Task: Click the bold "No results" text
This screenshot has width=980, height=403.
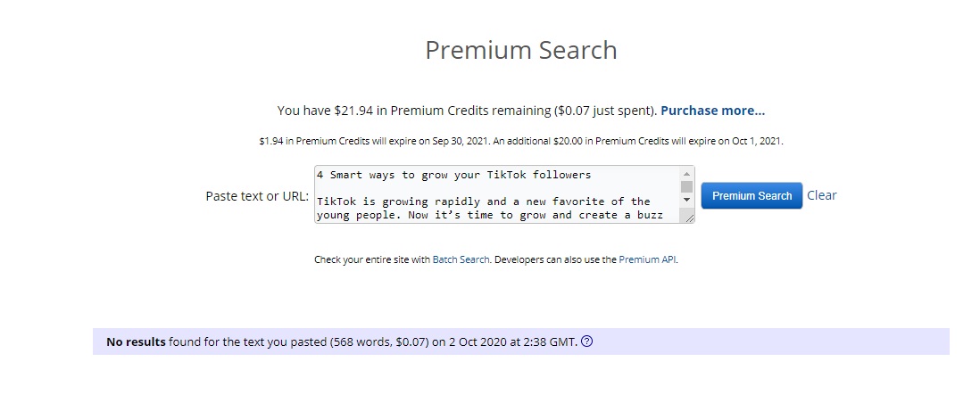Action: pyautogui.click(x=136, y=341)
